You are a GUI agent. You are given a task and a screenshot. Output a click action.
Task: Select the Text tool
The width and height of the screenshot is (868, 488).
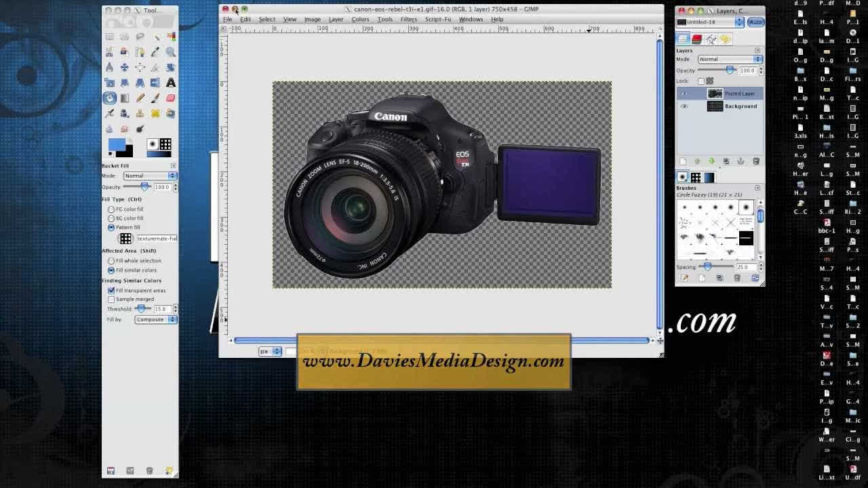pos(171,83)
